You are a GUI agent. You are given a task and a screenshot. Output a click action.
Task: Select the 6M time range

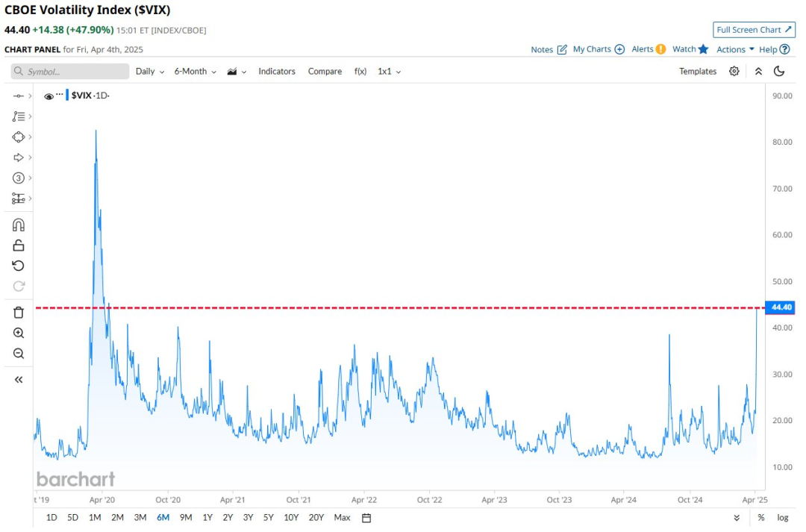pyautogui.click(x=163, y=518)
